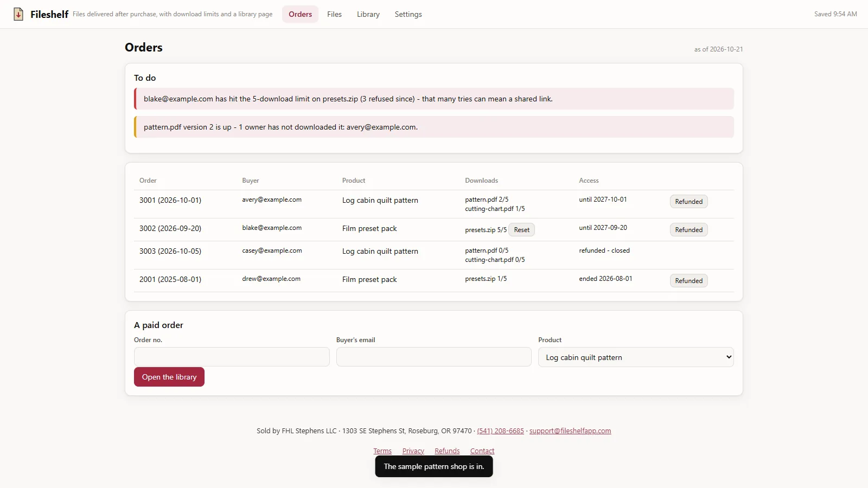868x488 pixels.
Task: Open the Orders tab
Action: click(300, 14)
